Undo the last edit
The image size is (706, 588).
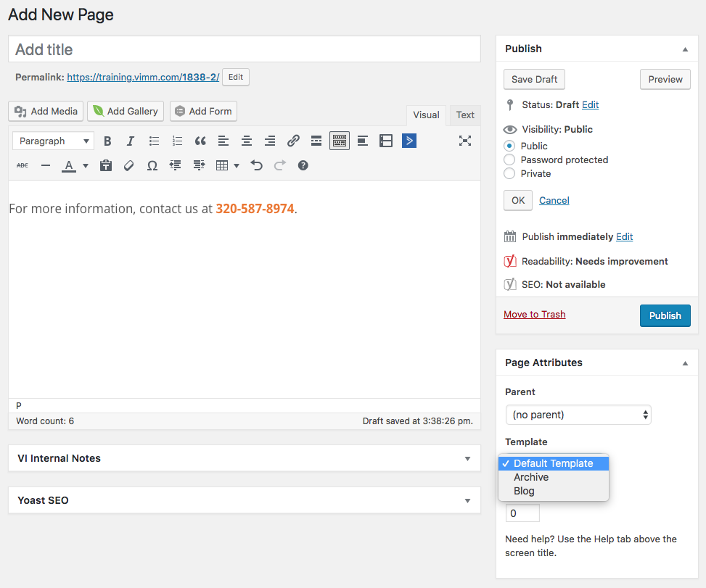pos(257,165)
